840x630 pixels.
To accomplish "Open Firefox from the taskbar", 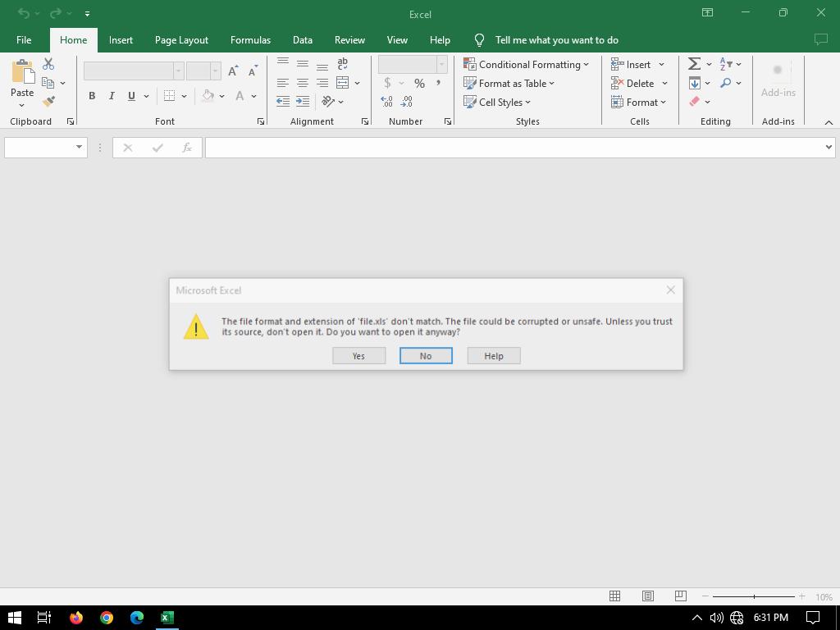I will (76, 618).
